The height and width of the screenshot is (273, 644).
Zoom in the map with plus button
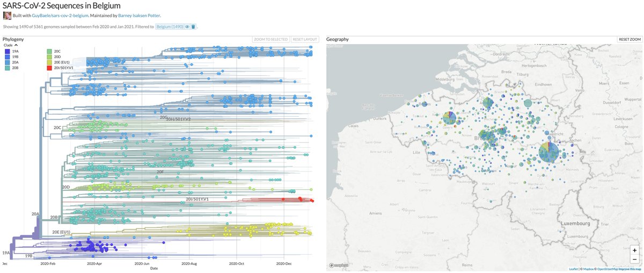[x=635, y=250]
